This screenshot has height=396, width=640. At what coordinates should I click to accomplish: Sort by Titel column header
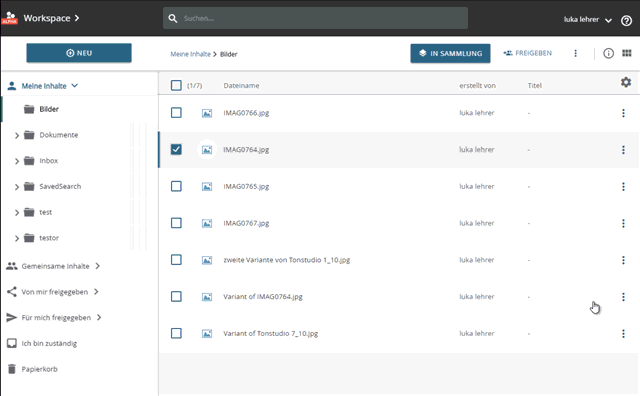[534, 85]
